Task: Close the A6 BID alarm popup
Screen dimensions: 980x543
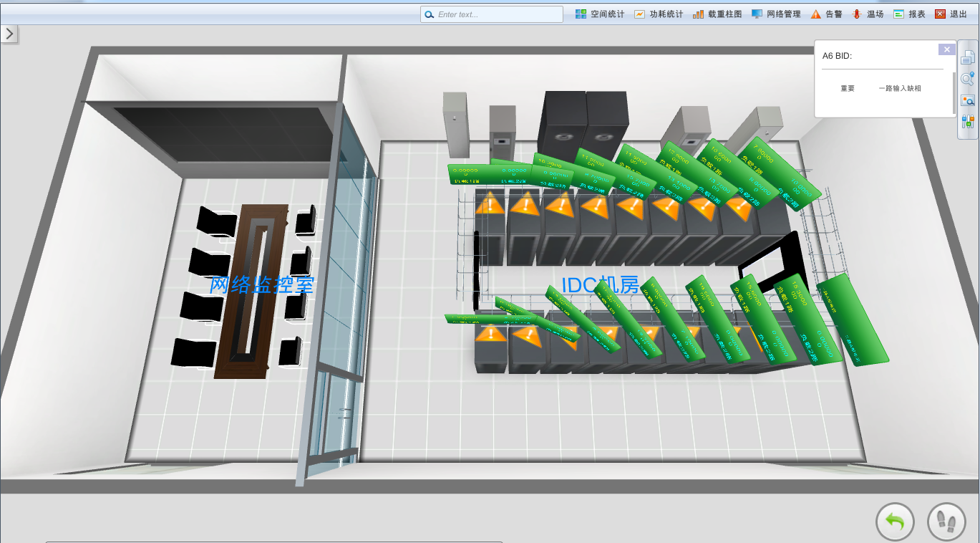Action: pyautogui.click(x=946, y=49)
